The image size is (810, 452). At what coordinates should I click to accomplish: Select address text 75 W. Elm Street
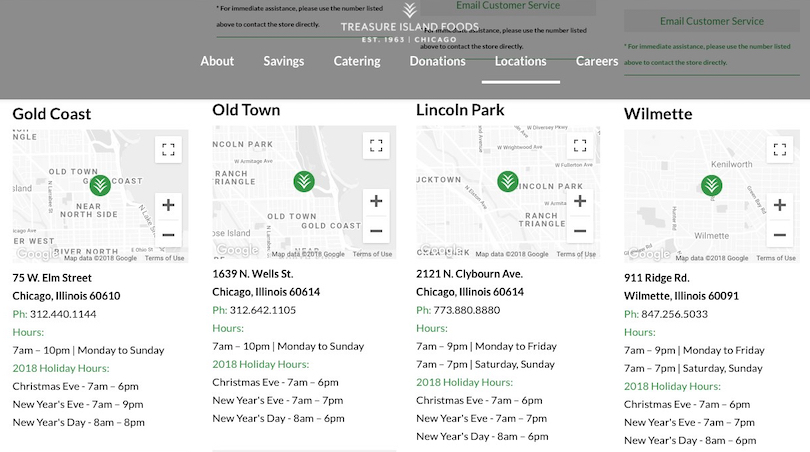(52, 278)
